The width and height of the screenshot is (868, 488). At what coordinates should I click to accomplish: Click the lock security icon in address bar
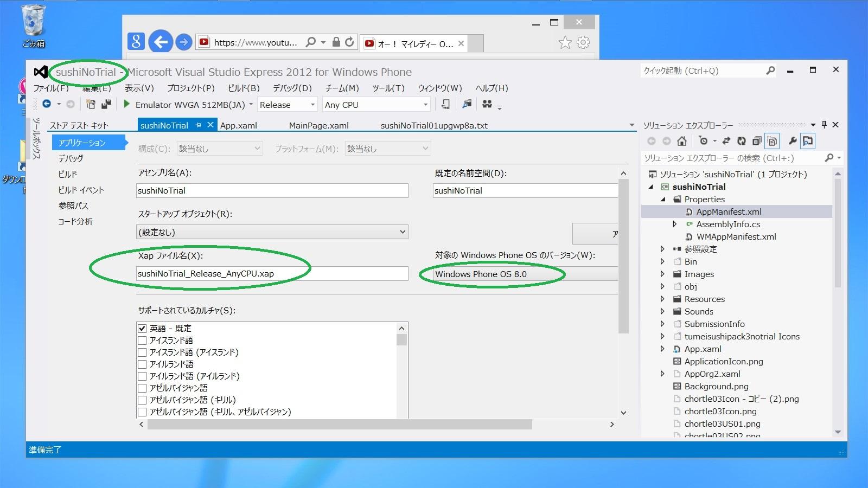click(x=336, y=42)
